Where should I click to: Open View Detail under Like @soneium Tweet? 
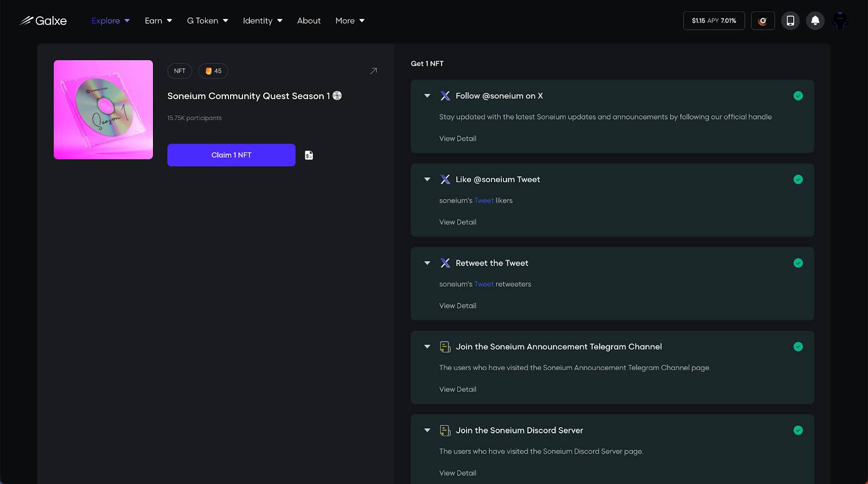coord(458,222)
